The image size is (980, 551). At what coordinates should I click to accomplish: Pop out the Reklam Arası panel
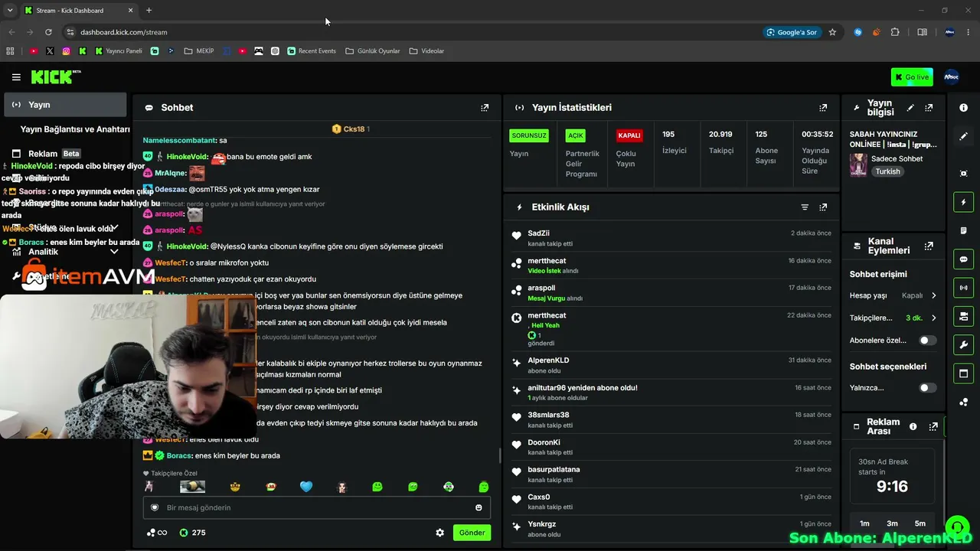(x=933, y=426)
